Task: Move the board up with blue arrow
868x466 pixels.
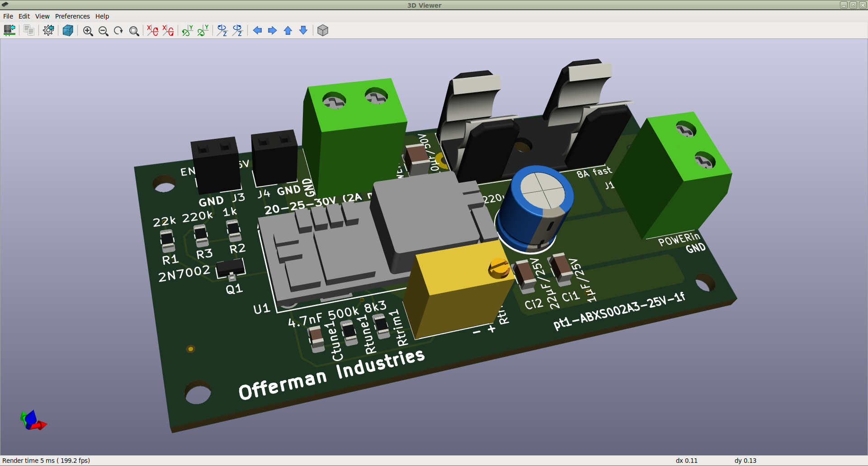Action: tap(288, 30)
